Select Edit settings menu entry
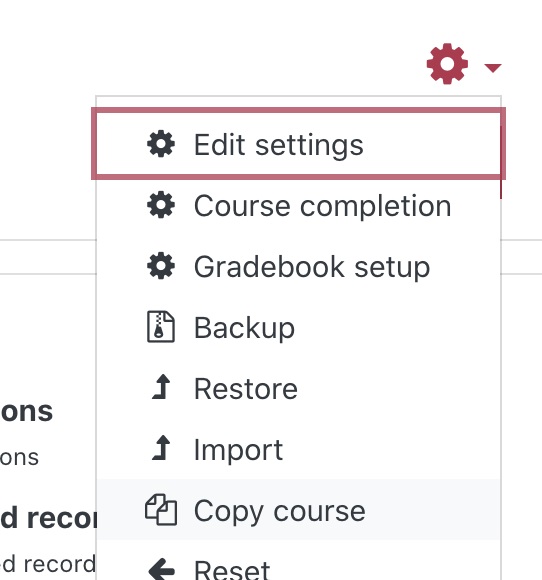Image resolution: width=542 pixels, height=580 pixels. (x=298, y=144)
